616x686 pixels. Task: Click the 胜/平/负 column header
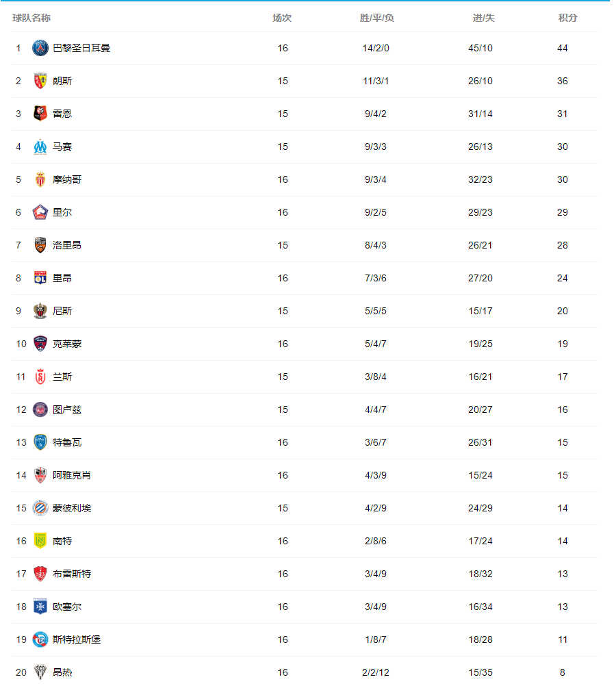[x=376, y=18]
